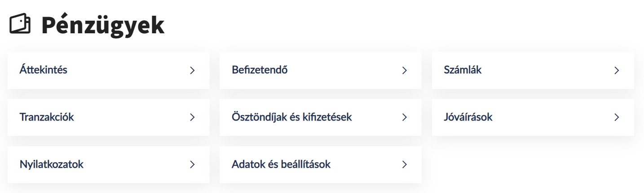Go to the Számlák section
Screen dimensions: 644x193
pos(533,70)
